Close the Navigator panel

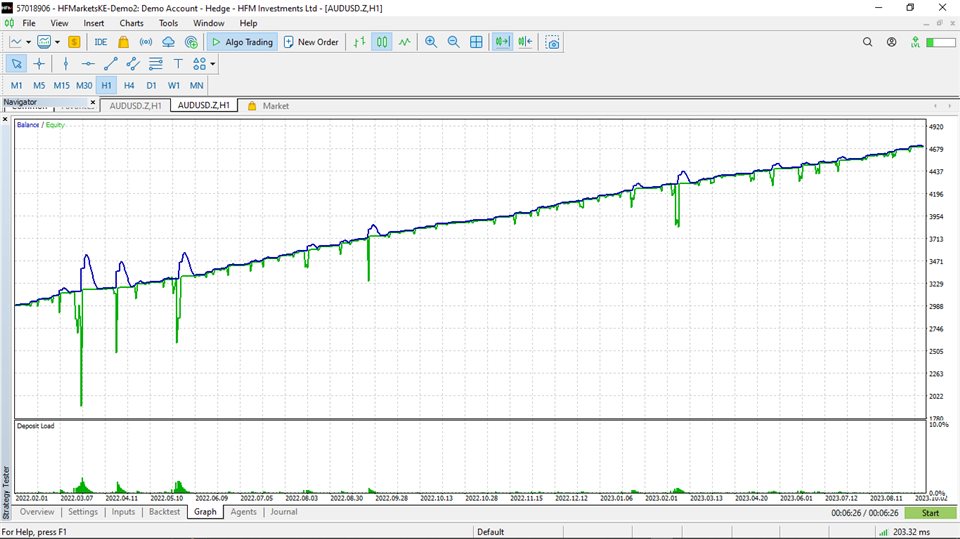pos(93,102)
